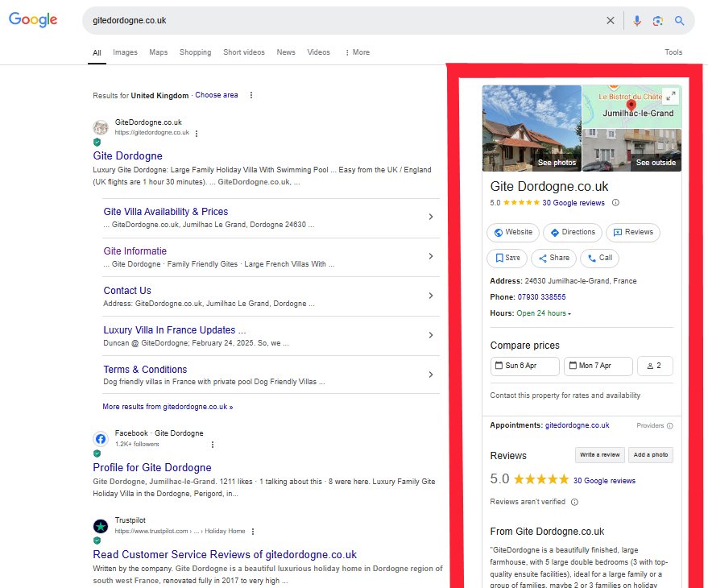
Task: Click the Call button
Action: (599, 258)
